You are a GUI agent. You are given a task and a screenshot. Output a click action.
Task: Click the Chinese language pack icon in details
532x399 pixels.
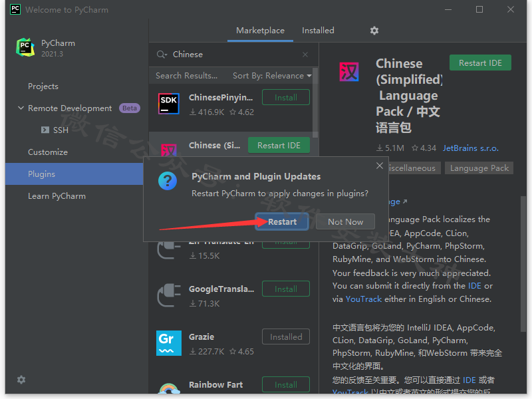point(348,72)
